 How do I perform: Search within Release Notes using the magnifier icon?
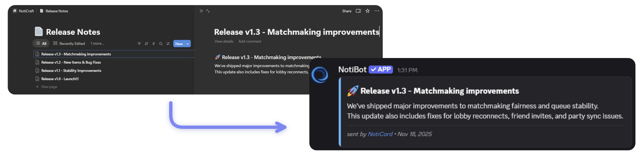161,44
